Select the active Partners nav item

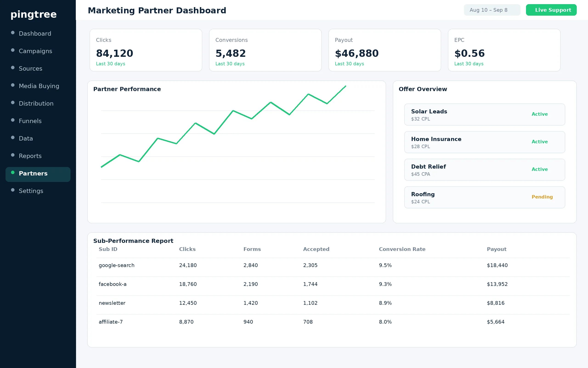pyautogui.click(x=38, y=174)
